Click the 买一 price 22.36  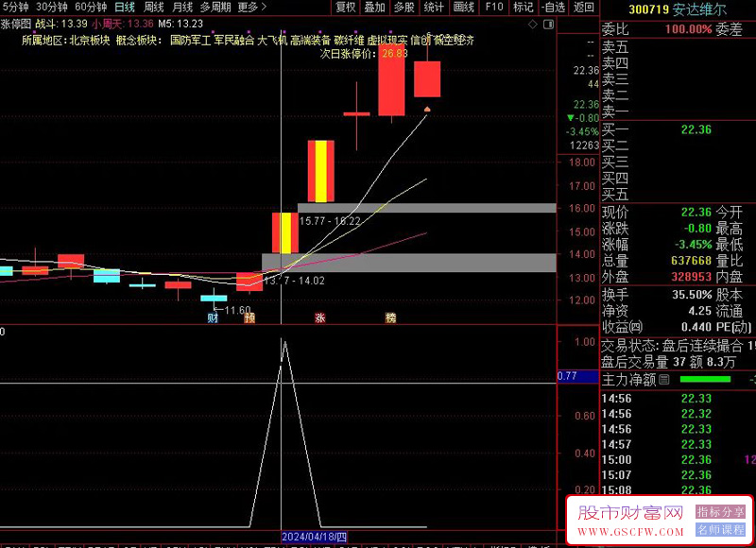click(696, 129)
